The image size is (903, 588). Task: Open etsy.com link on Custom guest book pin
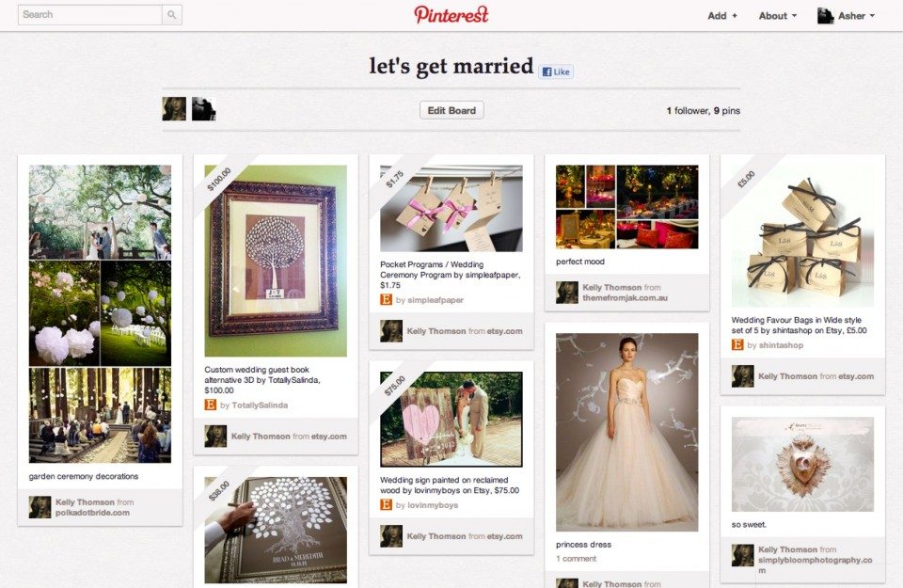(329, 436)
